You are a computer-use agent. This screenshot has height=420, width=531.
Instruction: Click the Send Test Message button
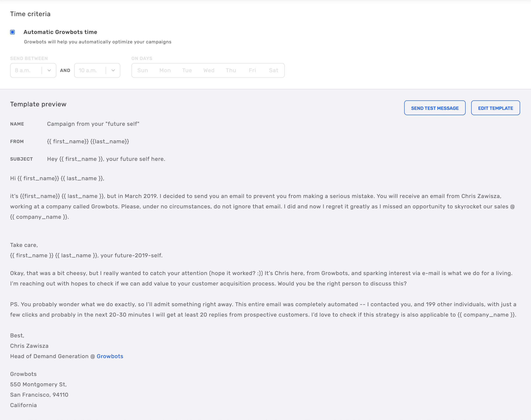(435, 108)
